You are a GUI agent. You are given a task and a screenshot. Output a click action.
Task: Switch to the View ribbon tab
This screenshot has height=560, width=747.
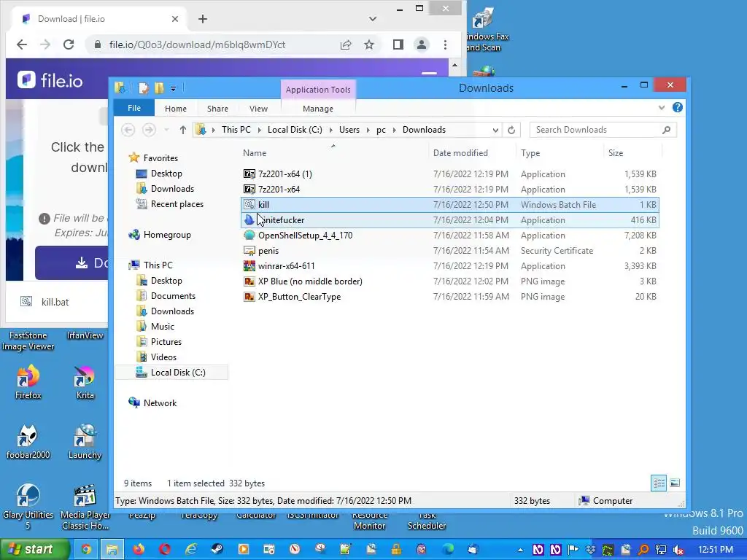(258, 109)
